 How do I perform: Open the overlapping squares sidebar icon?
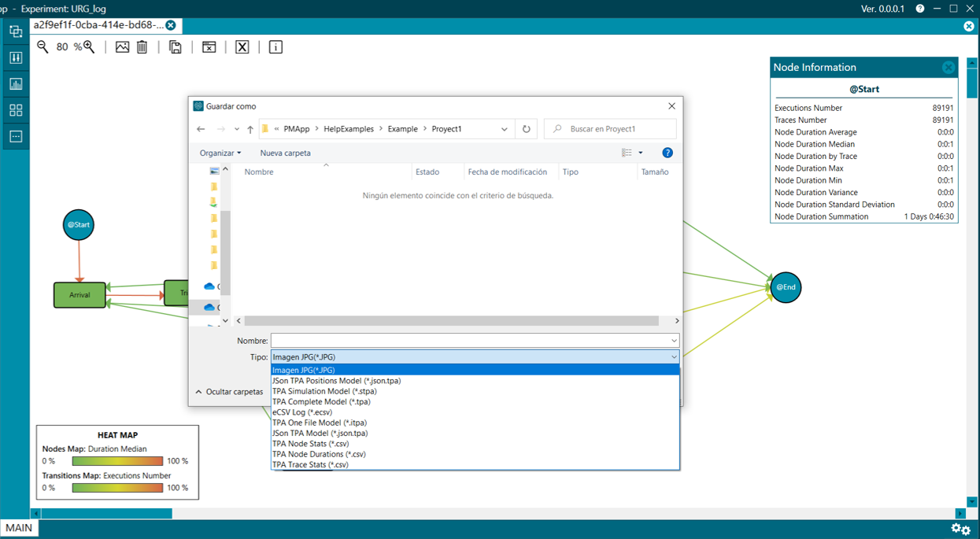(x=16, y=31)
